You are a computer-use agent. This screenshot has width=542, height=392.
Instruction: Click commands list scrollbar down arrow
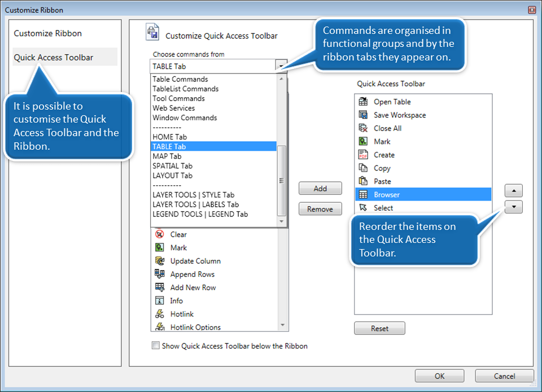(x=283, y=325)
